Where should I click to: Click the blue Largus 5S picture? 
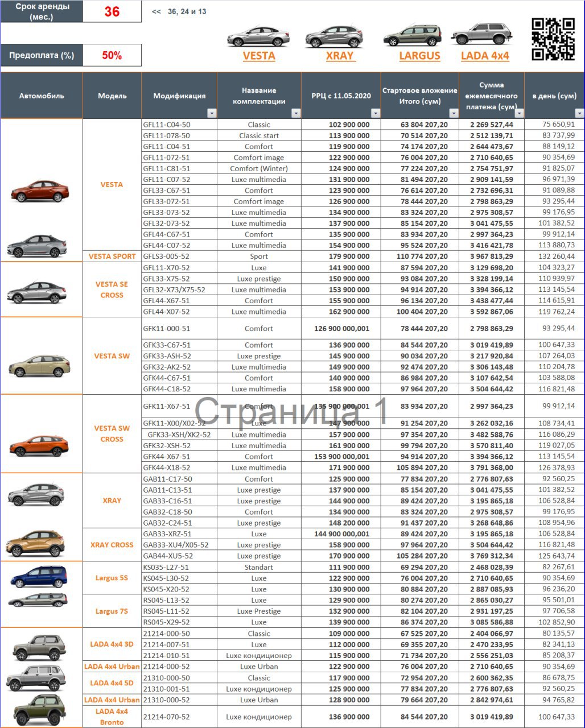coord(39,576)
